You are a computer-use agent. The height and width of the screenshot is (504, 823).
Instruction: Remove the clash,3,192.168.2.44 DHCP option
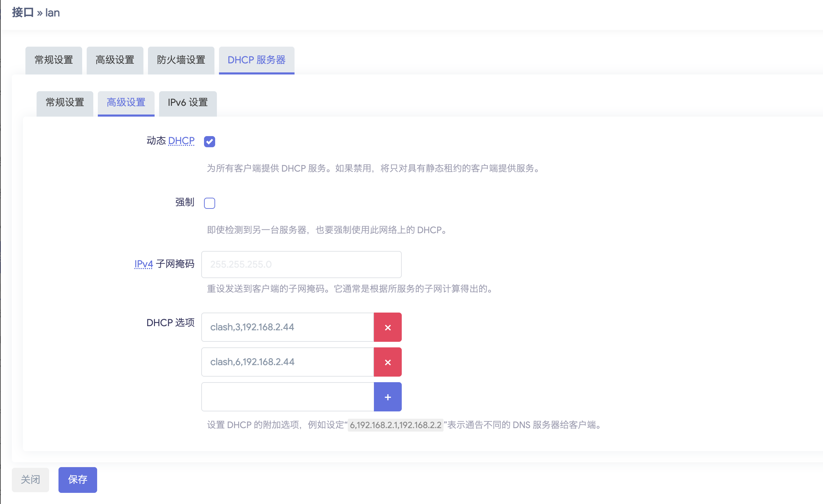click(387, 327)
